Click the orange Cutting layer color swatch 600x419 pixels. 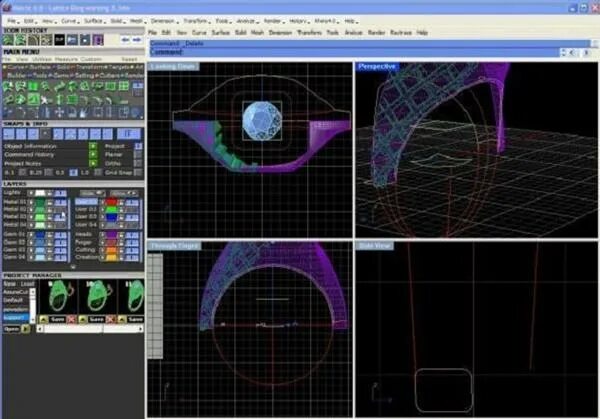coord(111,251)
